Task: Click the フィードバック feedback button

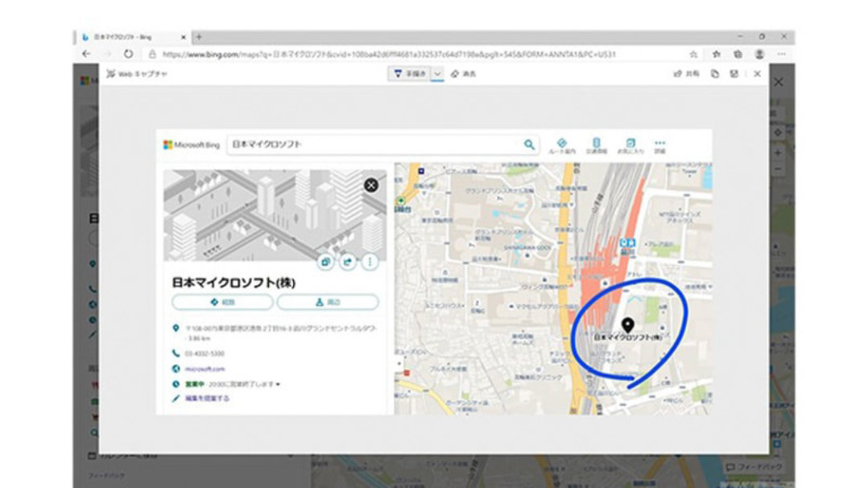Action: click(754, 468)
